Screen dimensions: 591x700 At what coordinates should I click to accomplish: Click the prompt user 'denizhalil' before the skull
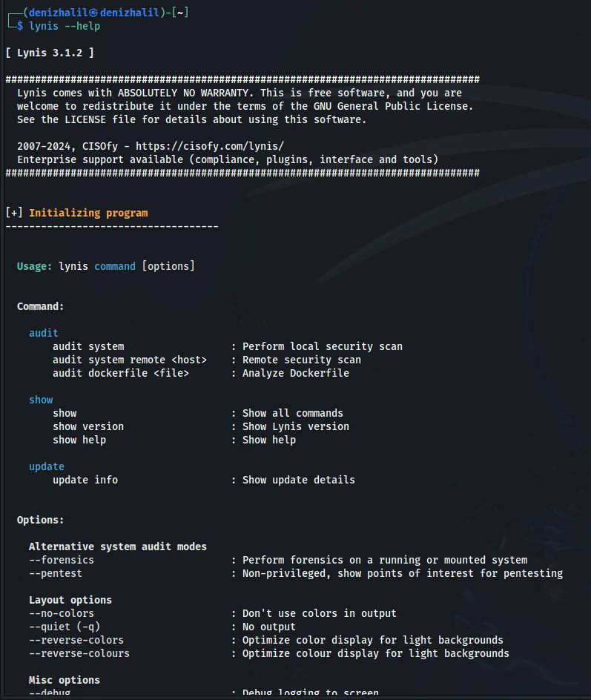coord(59,13)
